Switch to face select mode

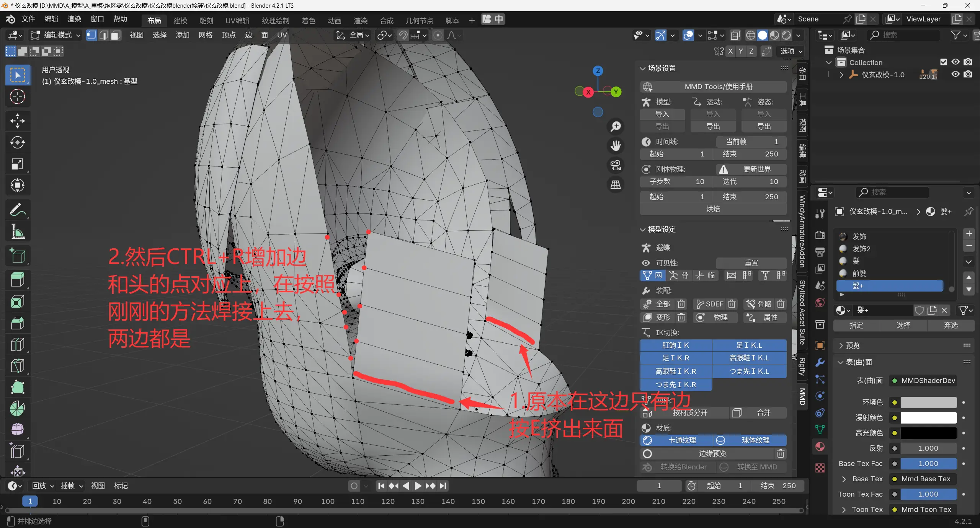pyautogui.click(x=116, y=35)
